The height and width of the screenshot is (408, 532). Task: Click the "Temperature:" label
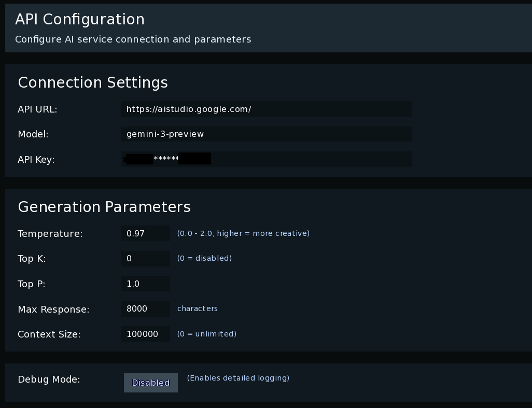[x=50, y=234]
